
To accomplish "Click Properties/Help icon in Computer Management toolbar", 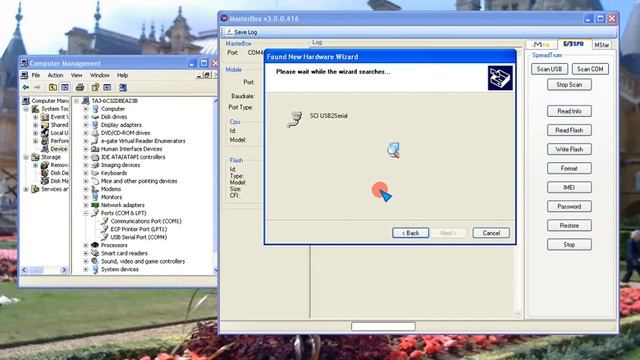I will pos(96,87).
